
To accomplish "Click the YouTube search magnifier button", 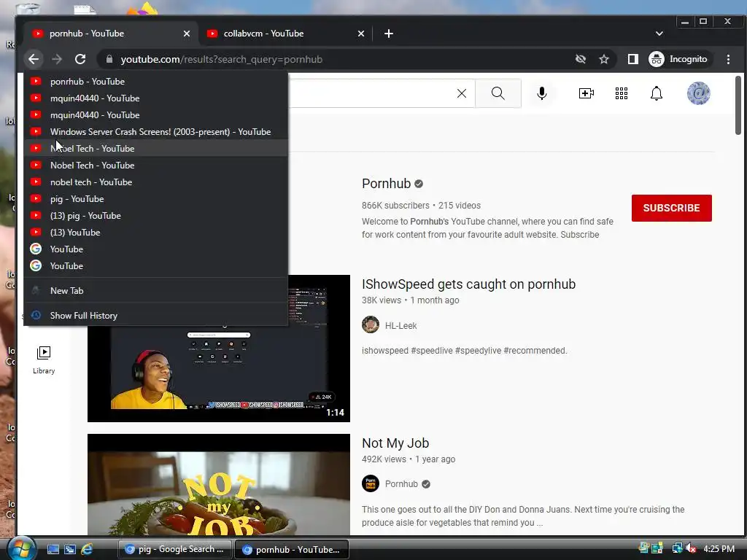I will click(498, 93).
